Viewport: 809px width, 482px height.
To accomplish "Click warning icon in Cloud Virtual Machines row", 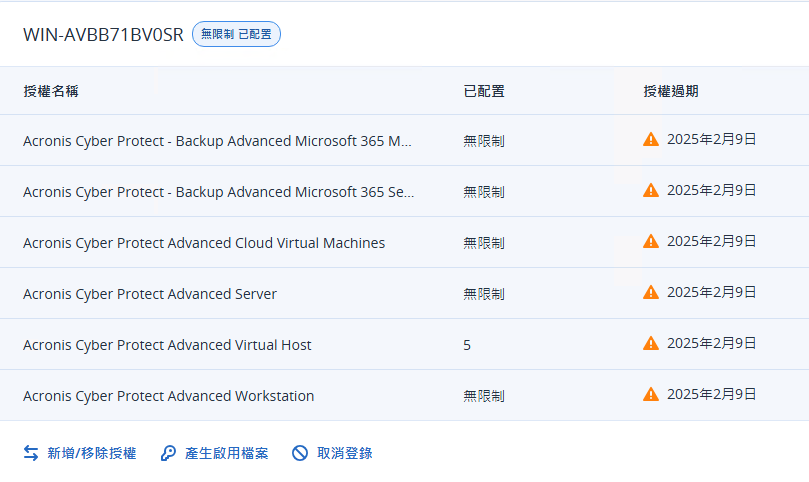I will pos(651,242).
